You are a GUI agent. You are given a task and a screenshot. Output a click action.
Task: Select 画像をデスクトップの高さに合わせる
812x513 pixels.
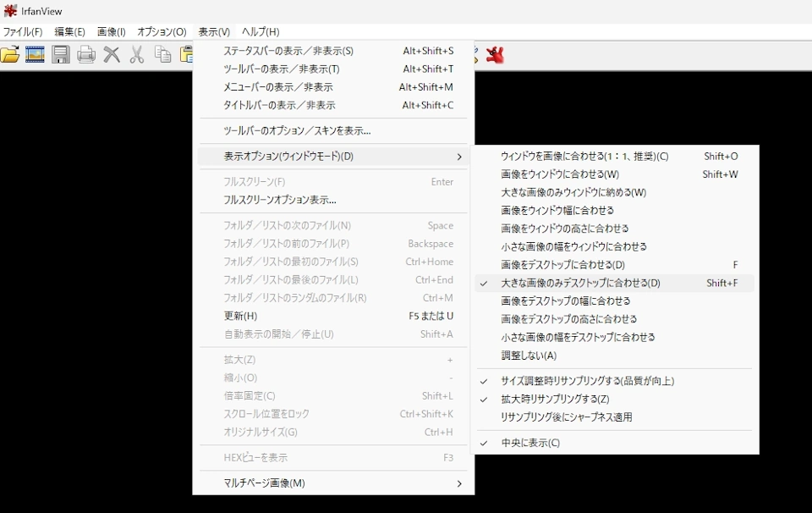click(x=615, y=319)
